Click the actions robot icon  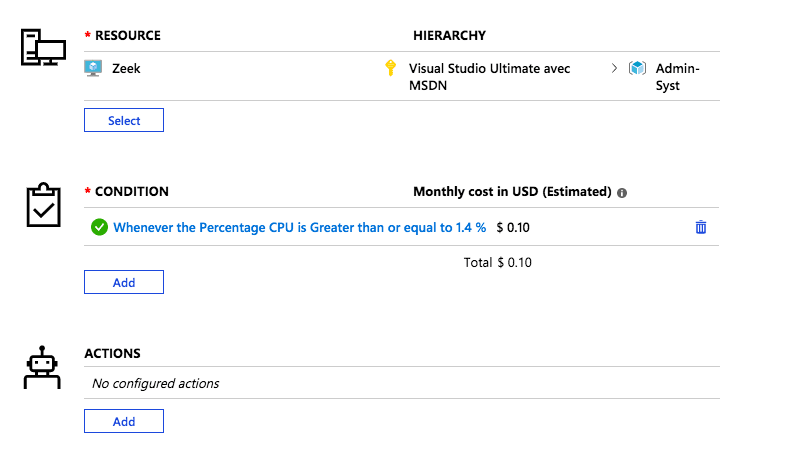(x=42, y=367)
